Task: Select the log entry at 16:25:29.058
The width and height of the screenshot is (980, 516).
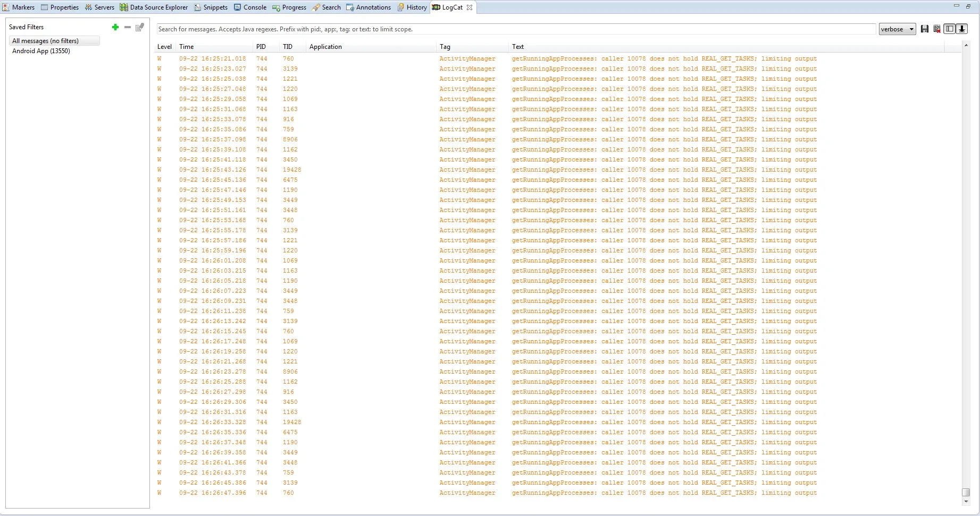Action: click(x=557, y=99)
